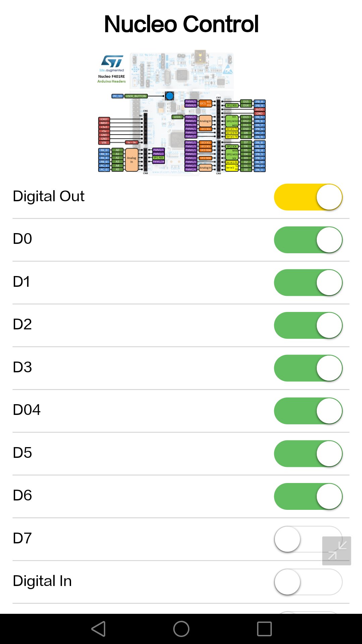
Task: Switch off the D6 toggle
Action: pos(308,496)
